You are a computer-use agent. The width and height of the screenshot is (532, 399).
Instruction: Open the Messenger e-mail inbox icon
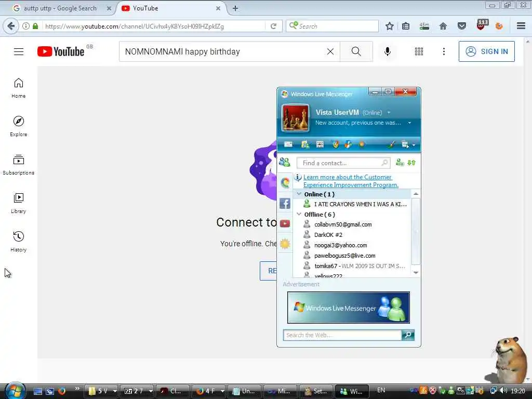[288, 144]
